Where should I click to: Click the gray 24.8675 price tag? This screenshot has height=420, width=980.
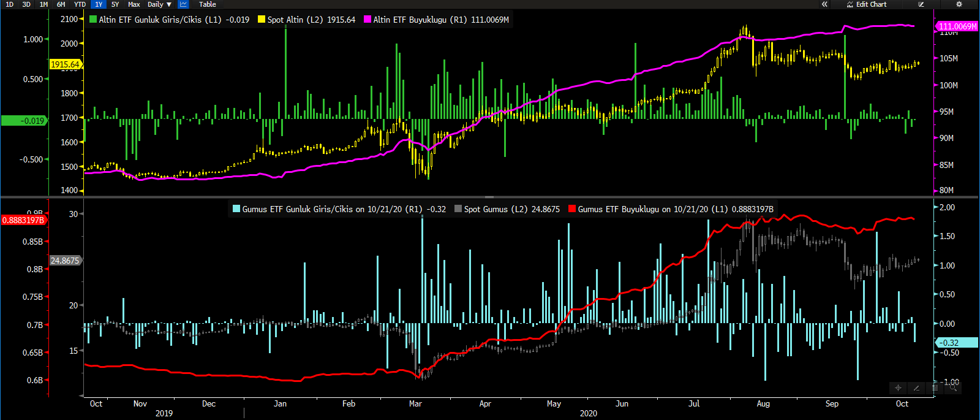point(65,261)
